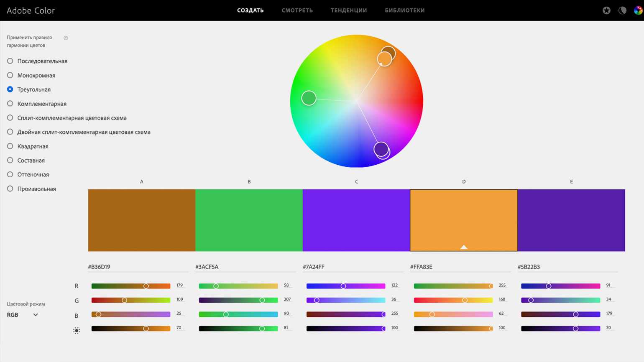Open the color wheel profile icon

click(x=638, y=10)
